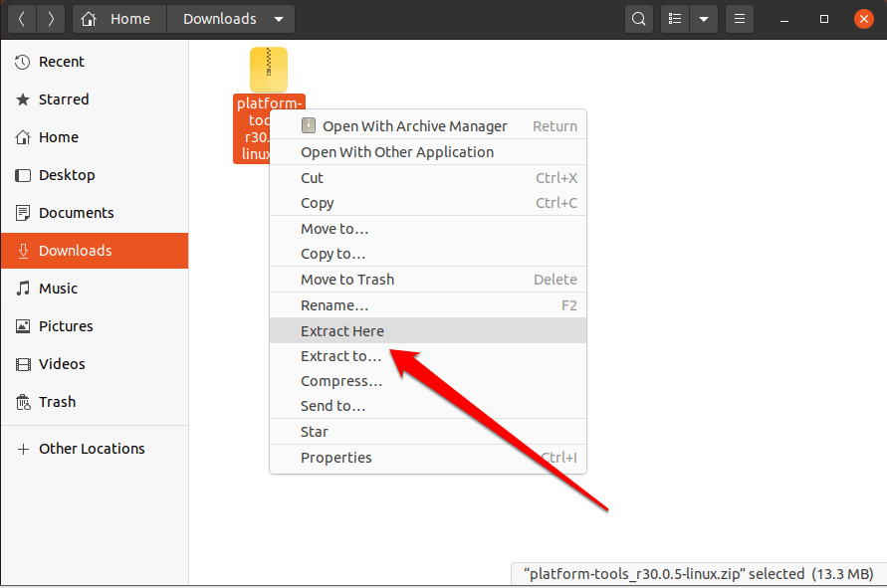Choose Copy from context menu

(x=428, y=203)
